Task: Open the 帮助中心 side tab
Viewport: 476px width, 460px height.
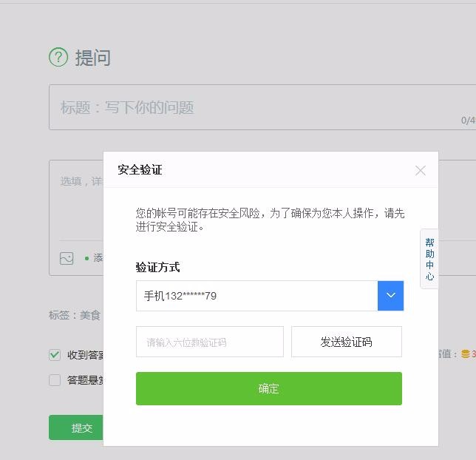Action: (x=429, y=259)
